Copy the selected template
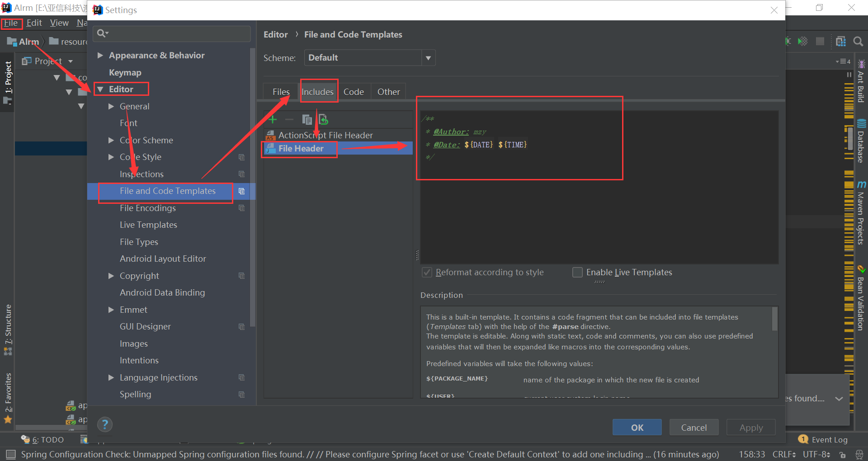Viewport: 868px width, 461px height. 307,119
